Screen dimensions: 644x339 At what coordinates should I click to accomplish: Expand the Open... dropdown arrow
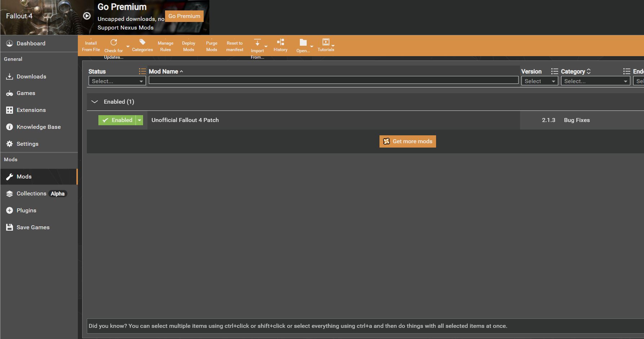click(312, 46)
